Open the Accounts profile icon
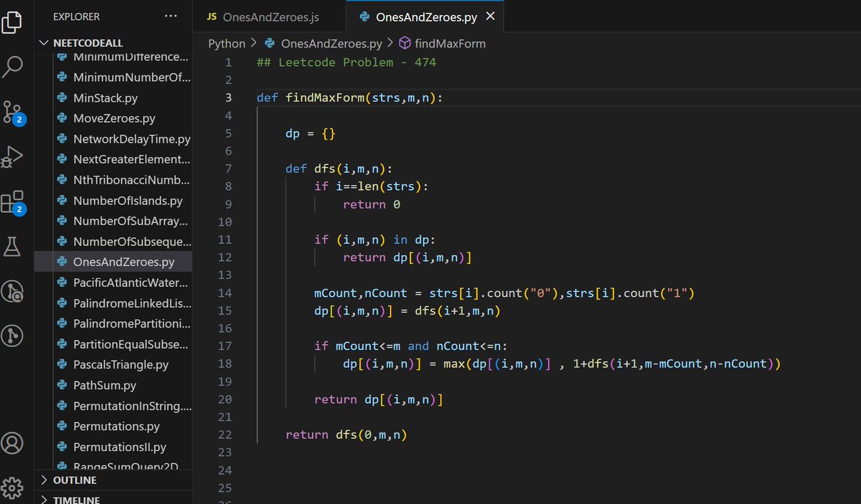Viewport: 861px width, 504px height. pos(12,442)
